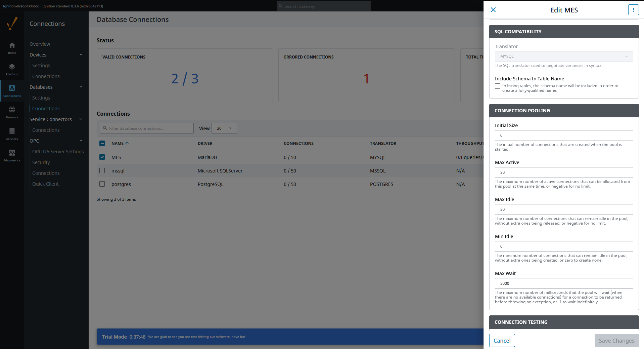
Task: Click the Max Idle input field
Action: coord(564,209)
